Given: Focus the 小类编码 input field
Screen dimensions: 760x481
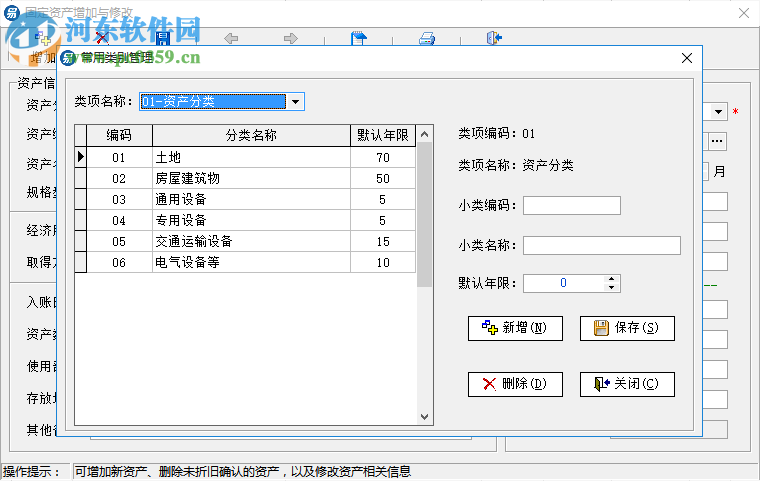Looking at the screenshot, I should coord(572,206).
